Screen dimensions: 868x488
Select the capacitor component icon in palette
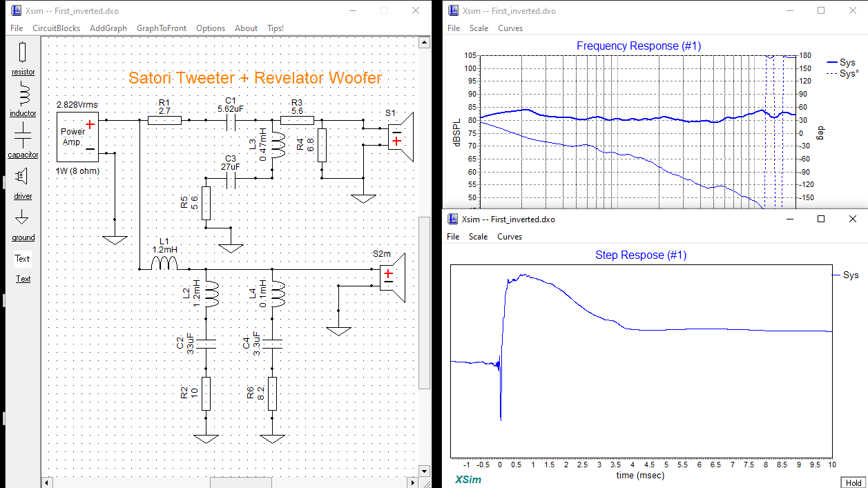(22, 134)
